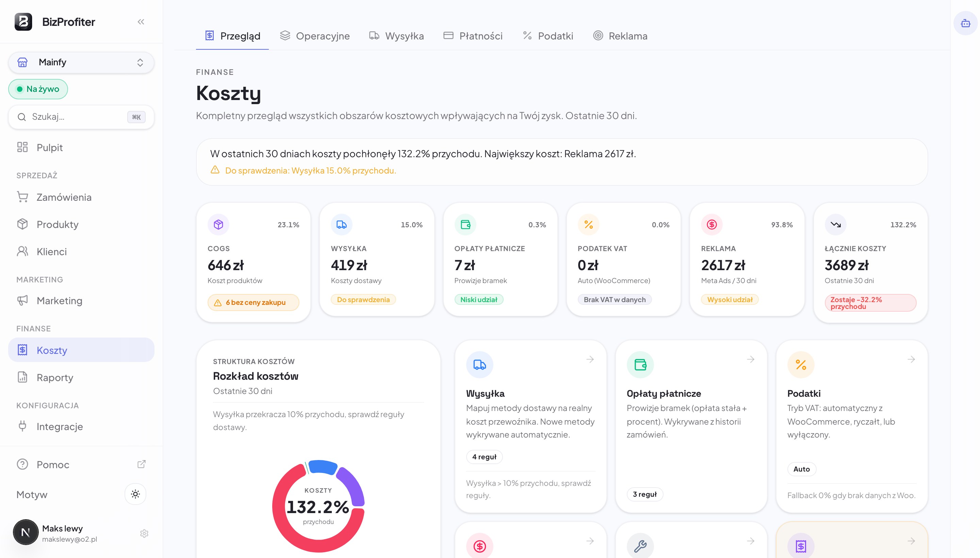This screenshot has width=980, height=558.
Task: Click the 'Brak VAT w danych' badge
Action: (x=614, y=300)
